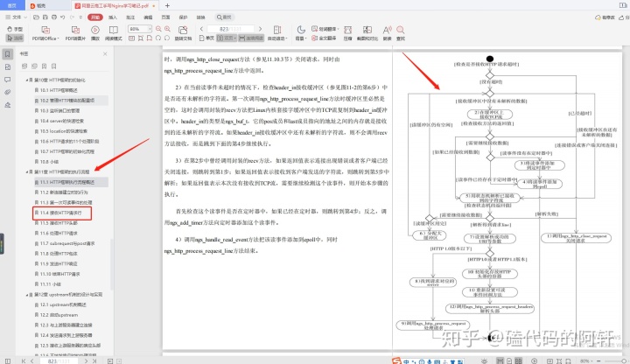Click the zoom out magnifier
Screen dimensions: 630x364
[x=158, y=29]
